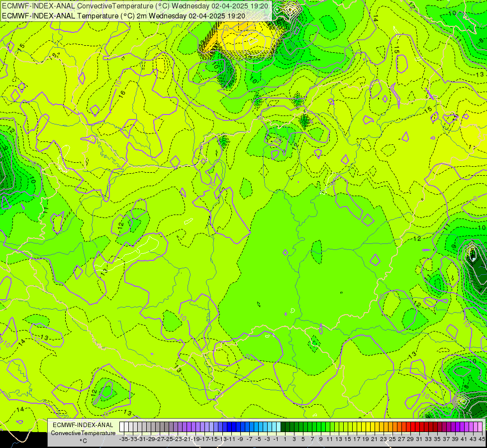Click the -17 legend scale value
Image resolution: width=487 pixels, height=448 pixels.
204,439
